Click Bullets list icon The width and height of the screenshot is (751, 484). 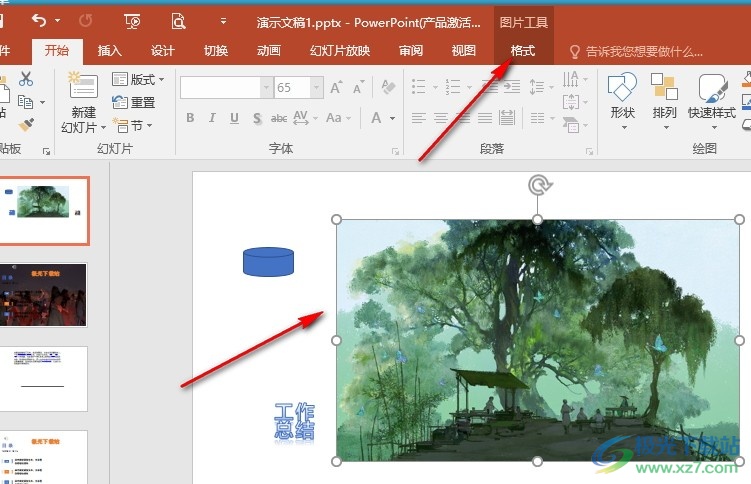click(x=419, y=87)
